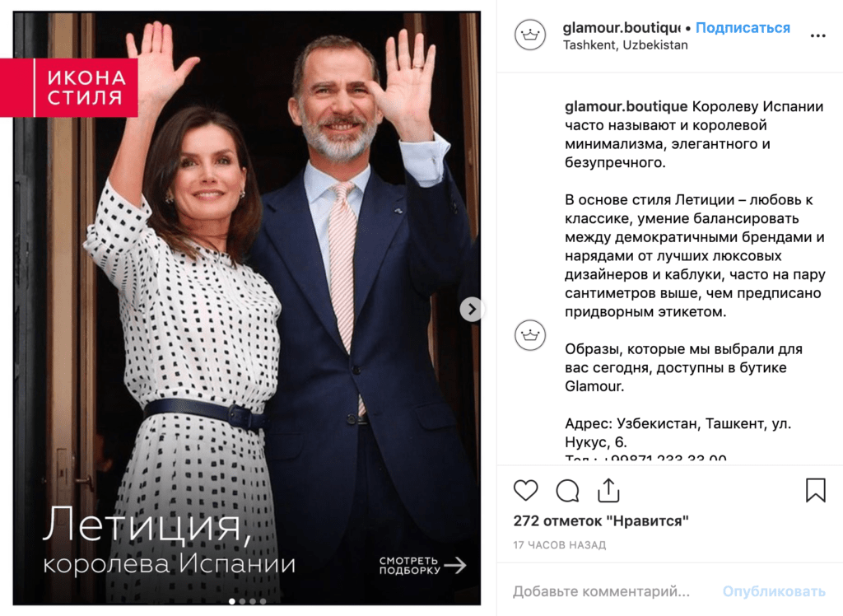This screenshot has height=616, width=843.
Task: Click the Смотреть подборку arrow on the photo
Action: [x=422, y=566]
